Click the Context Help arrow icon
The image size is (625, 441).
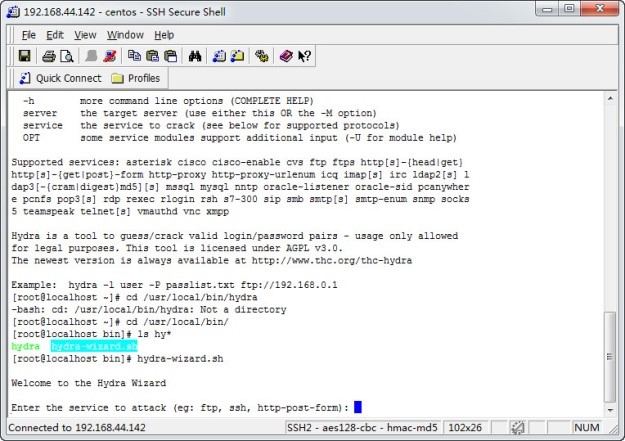[x=304, y=56]
